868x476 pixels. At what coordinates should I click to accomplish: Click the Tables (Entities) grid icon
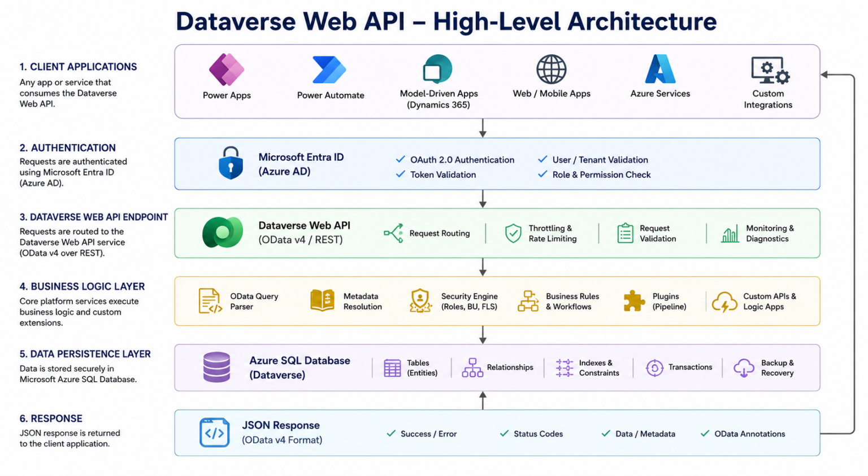[392, 368]
